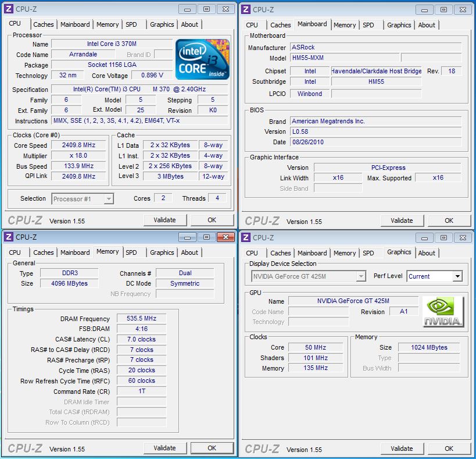This screenshot has width=476, height=459.
Task: Maximize the Graphics tab window
Action: 443,238
